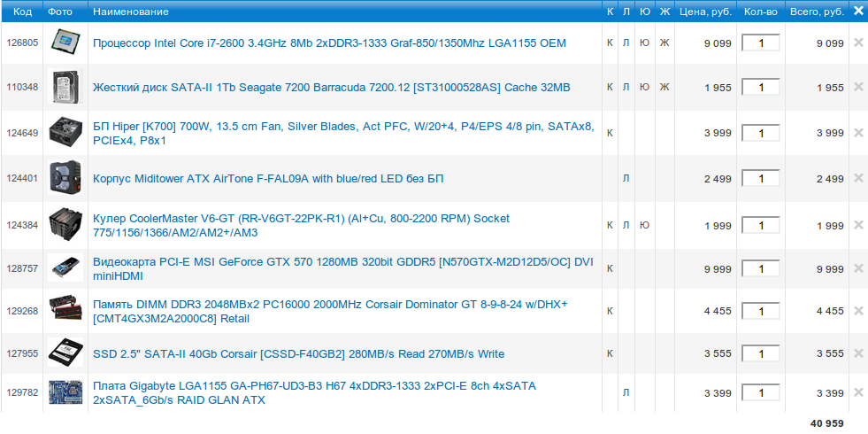Image resolution: width=868 pixels, height=434 pixels.
Task: Click the 'Л' marker on the AirTone case row
Action: click(626, 179)
